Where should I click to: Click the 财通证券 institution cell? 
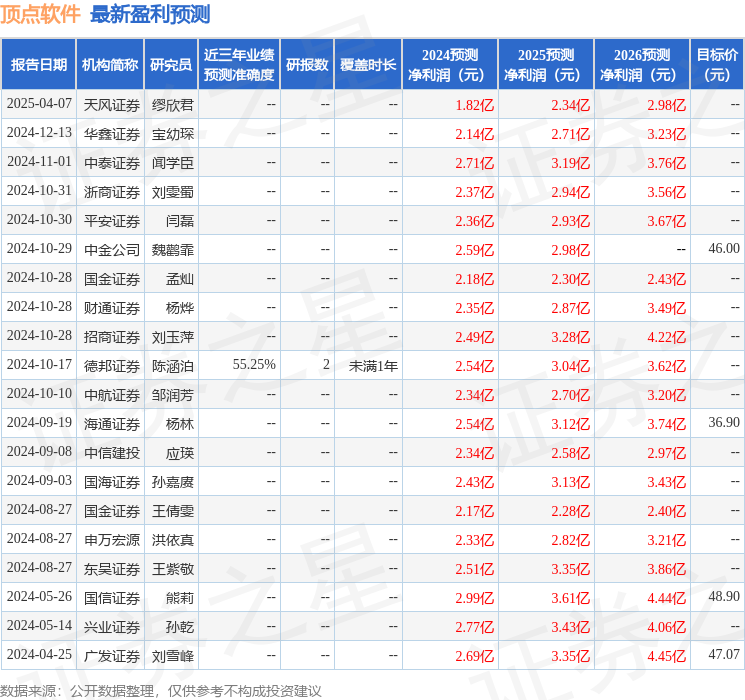(112, 307)
